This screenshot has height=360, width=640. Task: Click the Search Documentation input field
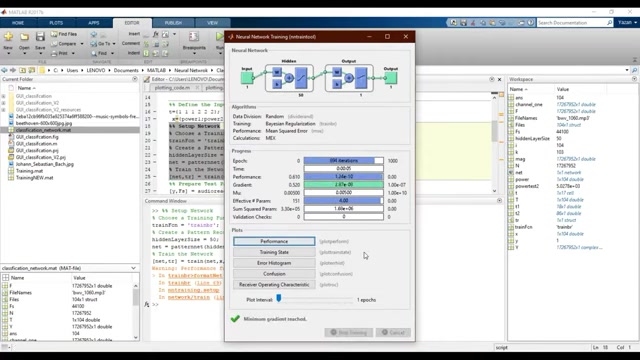[x=572, y=23]
